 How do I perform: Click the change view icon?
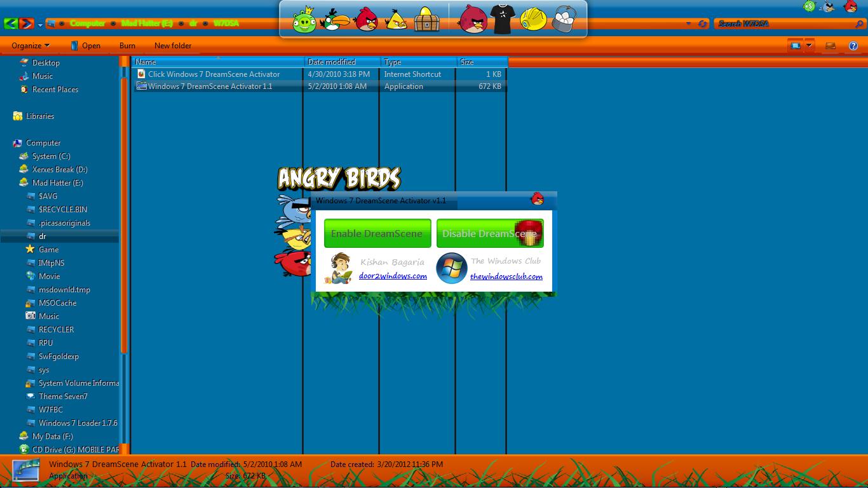[x=794, y=46]
